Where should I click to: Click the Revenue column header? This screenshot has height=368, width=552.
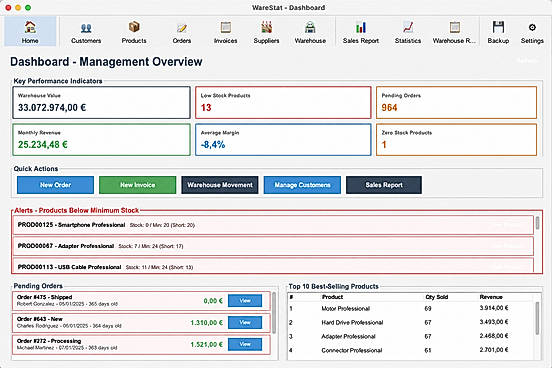491,297
